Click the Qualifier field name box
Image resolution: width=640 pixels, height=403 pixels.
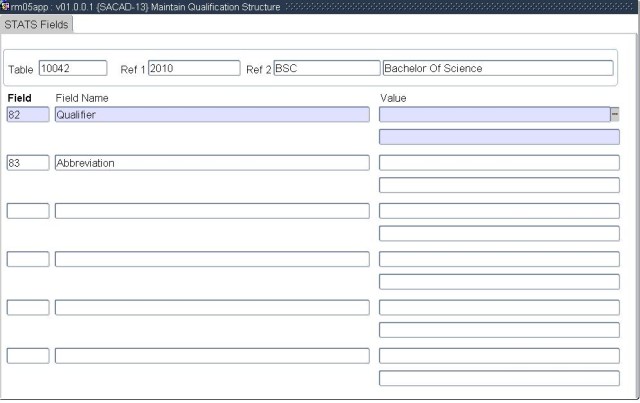pos(212,114)
